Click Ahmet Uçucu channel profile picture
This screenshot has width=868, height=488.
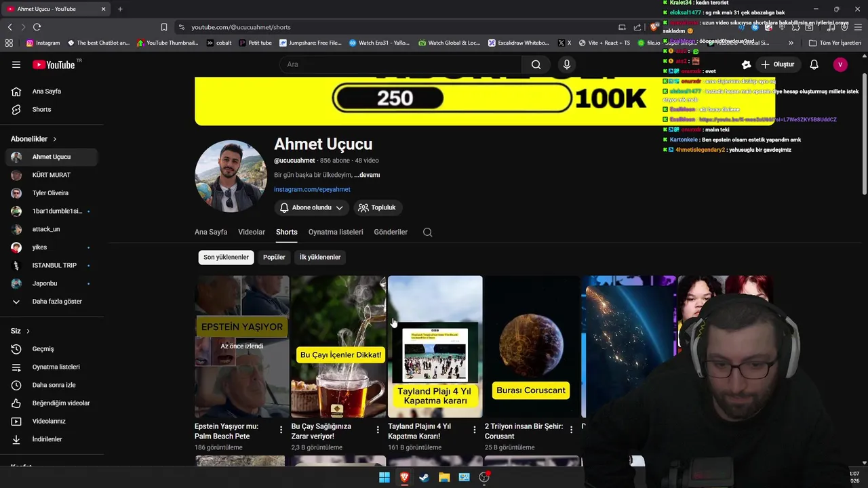click(231, 176)
